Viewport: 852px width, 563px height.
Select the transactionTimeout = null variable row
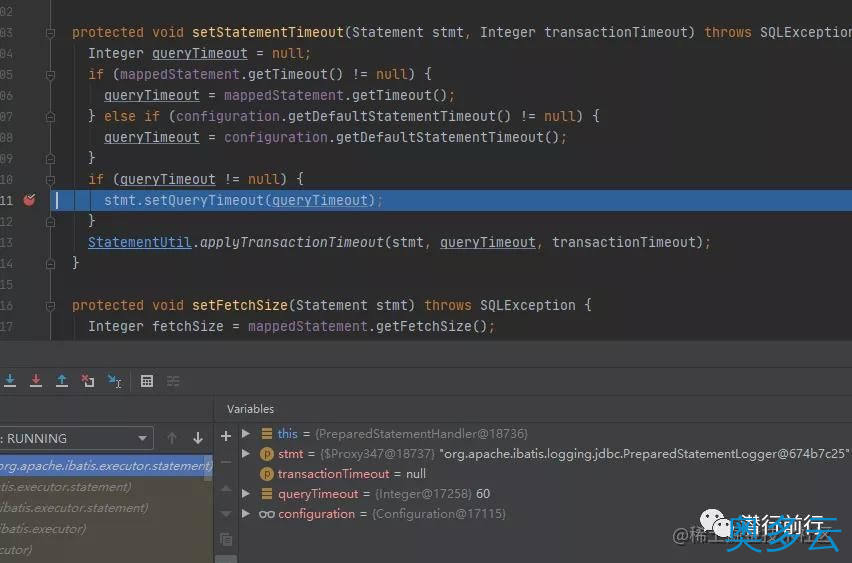click(352, 474)
